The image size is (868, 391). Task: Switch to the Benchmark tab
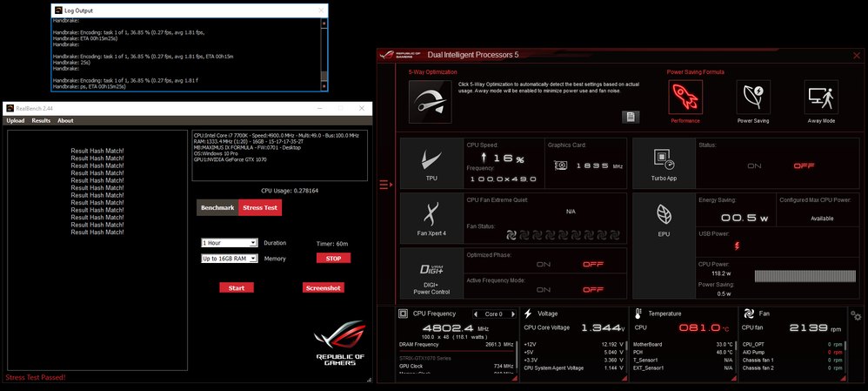[217, 207]
